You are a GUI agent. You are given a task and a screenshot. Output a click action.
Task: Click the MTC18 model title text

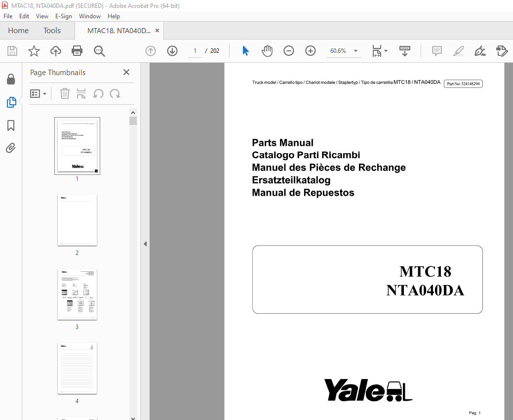tap(425, 271)
